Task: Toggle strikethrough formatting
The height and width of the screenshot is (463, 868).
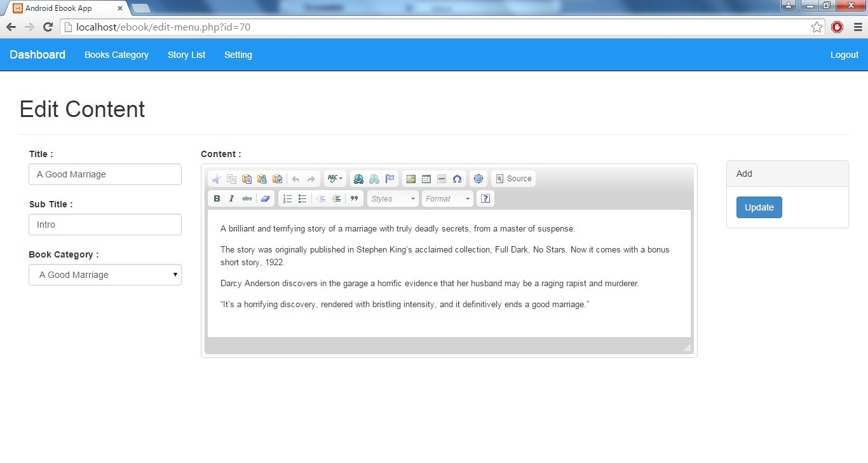Action: [247, 198]
